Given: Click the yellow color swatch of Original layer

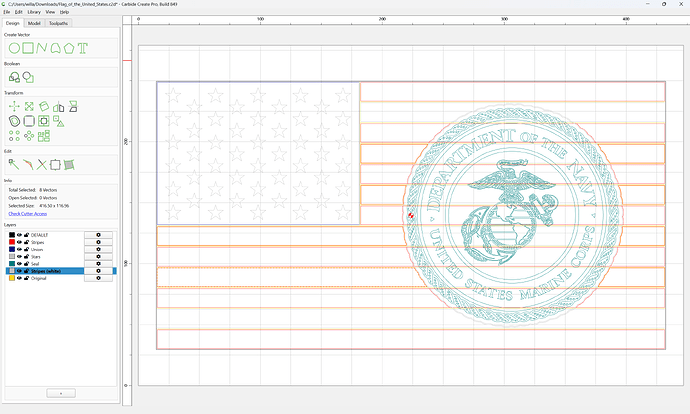Looking at the screenshot, I should 12,278.
